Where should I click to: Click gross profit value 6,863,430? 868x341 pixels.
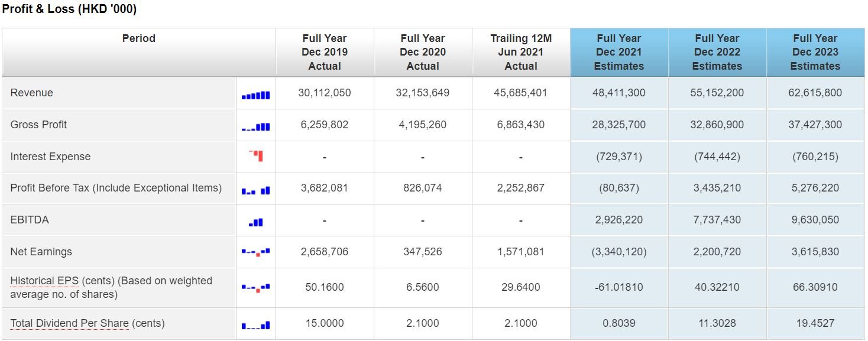click(x=521, y=125)
